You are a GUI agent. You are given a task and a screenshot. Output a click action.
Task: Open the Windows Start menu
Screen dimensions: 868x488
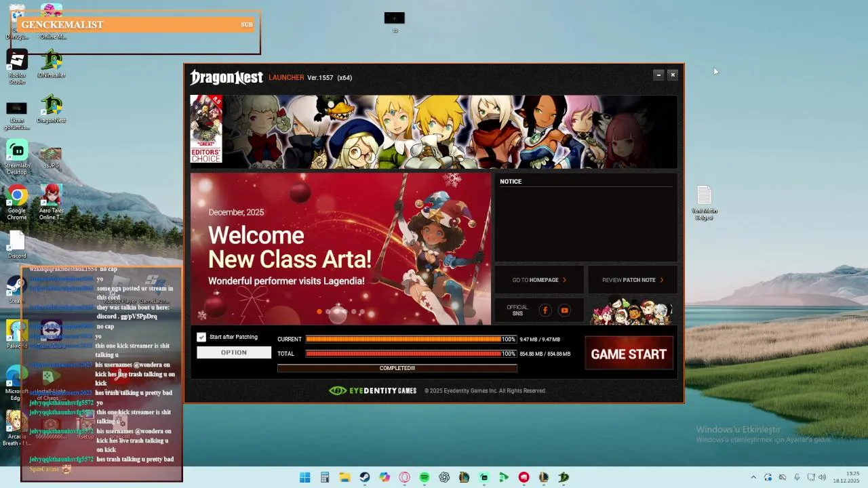click(305, 477)
